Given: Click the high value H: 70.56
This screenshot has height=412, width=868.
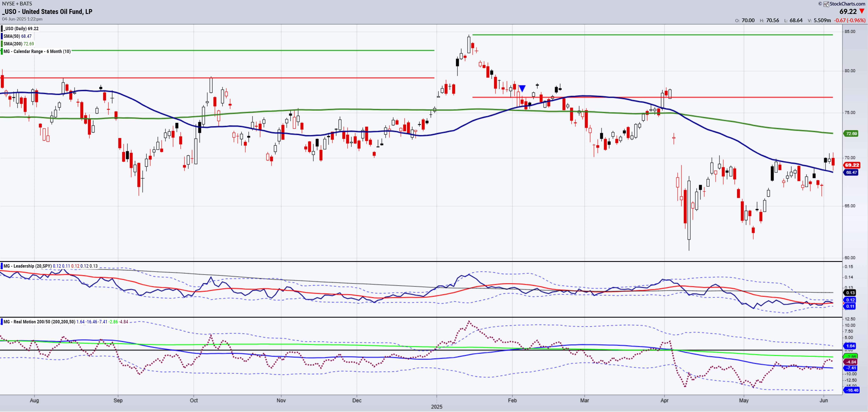Looking at the screenshot, I should pyautogui.click(x=769, y=20).
